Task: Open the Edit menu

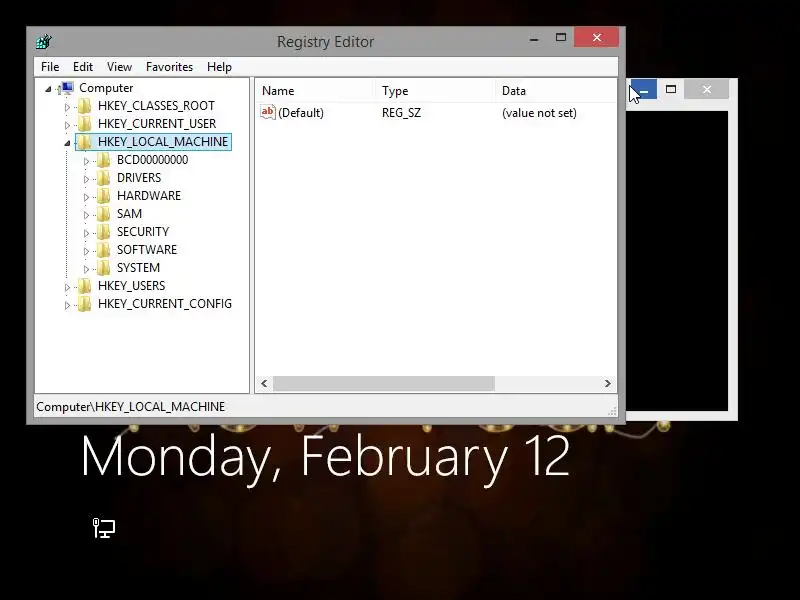Action: coord(83,67)
